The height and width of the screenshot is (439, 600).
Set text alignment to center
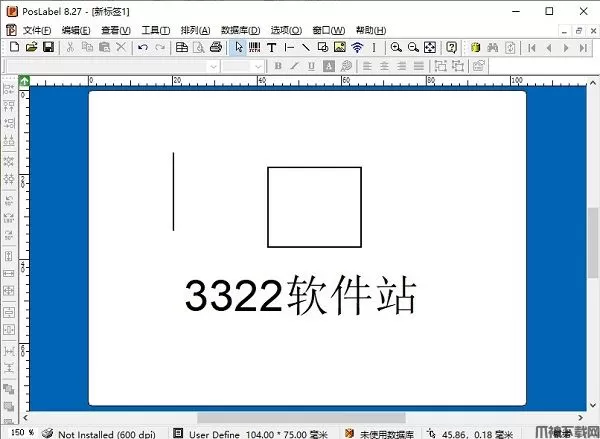[x=384, y=66]
